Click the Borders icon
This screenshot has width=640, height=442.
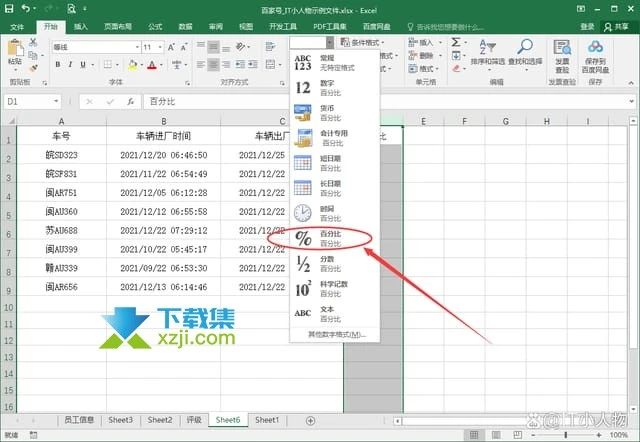click(x=108, y=64)
